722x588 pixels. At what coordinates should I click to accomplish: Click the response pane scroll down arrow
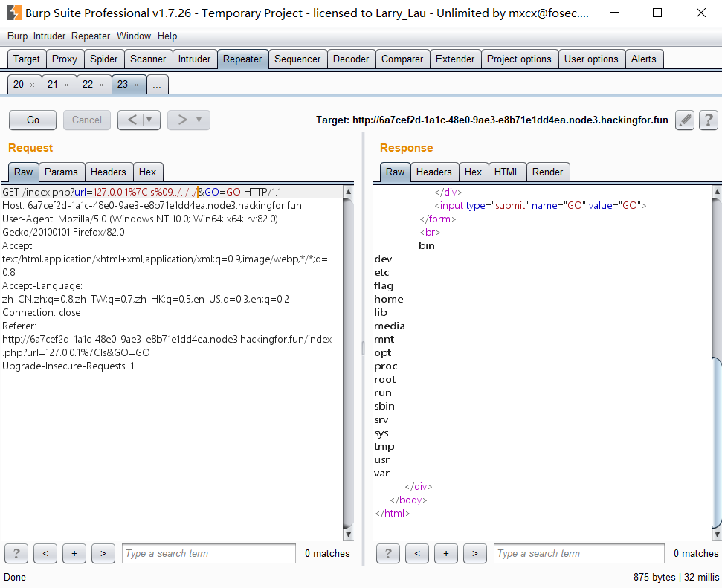(717, 534)
